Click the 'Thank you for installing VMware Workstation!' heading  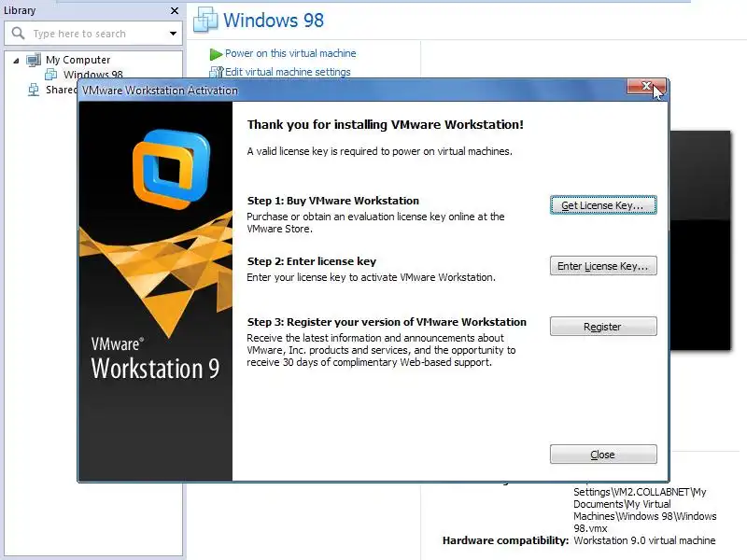tap(386, 125)
